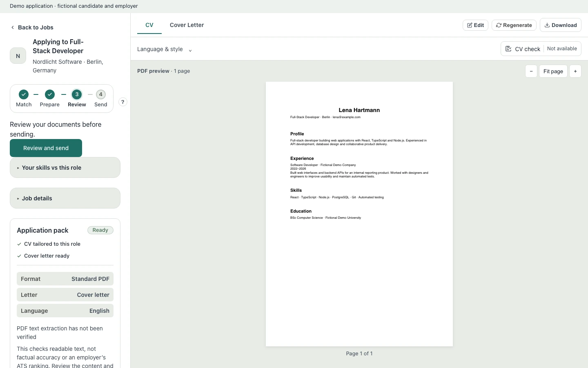The width and height of the screenshot is (588, 368).
Task: Zoom in the PDF preview
Action: (575, 71)
